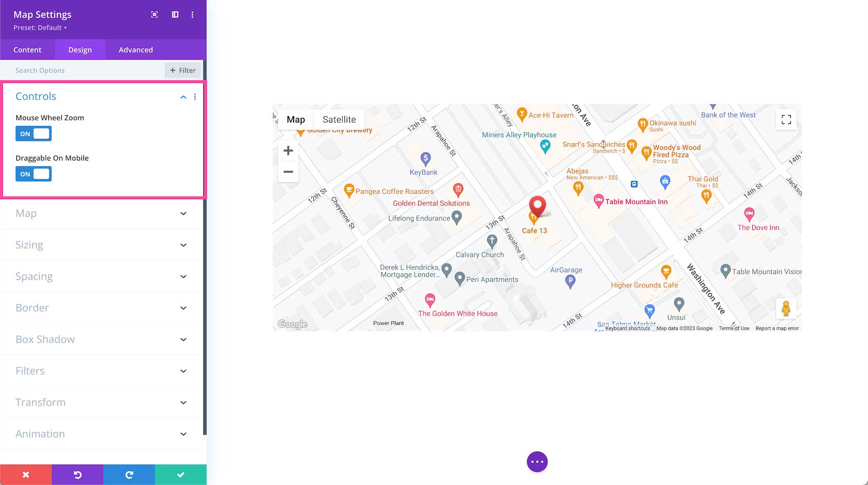Click the Report a map error link

[777, 328]
